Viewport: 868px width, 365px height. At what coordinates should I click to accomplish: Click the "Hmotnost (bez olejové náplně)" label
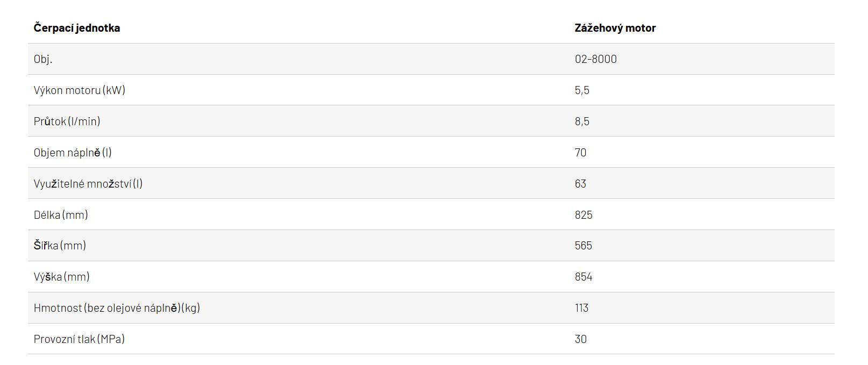[117, 308]
